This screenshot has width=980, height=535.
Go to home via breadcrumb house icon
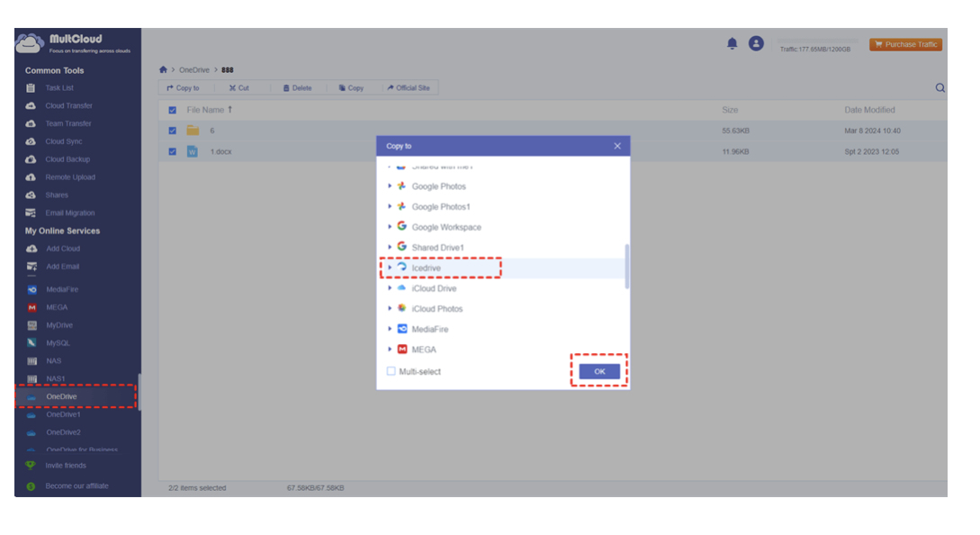coord(163,69)
